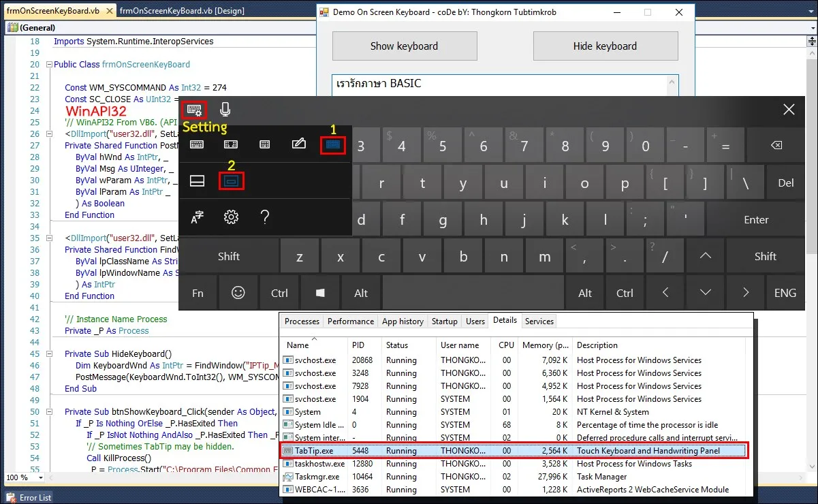Click the Show keyboard button
Image resolution: width=818 pixels, height=504 pixels.
(405, 46)
